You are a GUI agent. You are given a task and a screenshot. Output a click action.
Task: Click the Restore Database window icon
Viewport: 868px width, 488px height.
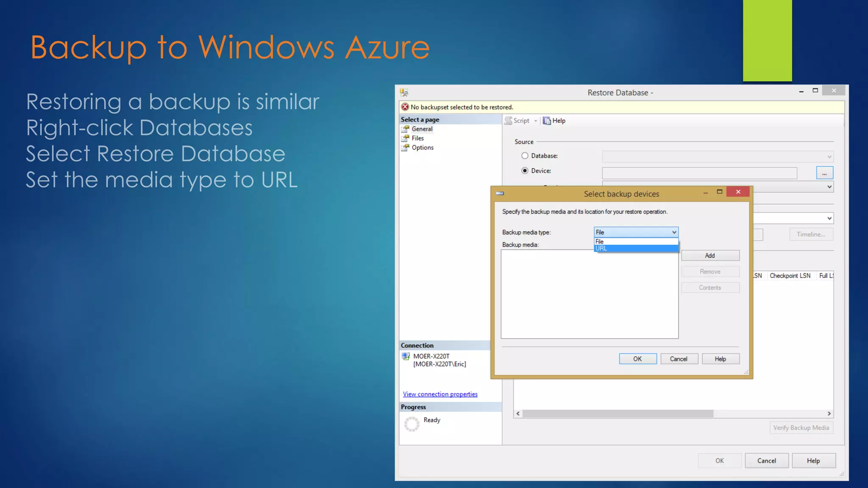click(x=404, y=92)
